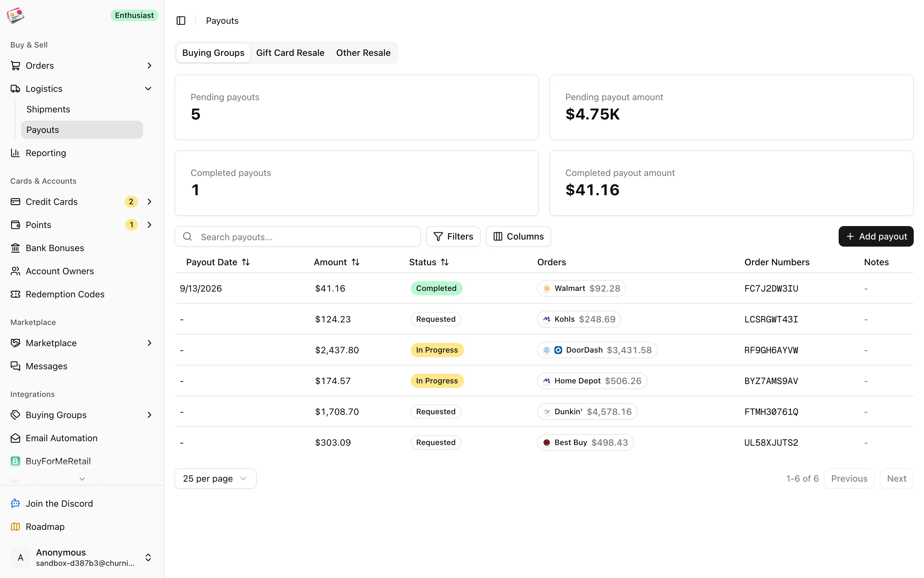Click the app logo in sidebar
Screen dimensions: 924x578
click(x=15, y=15)
